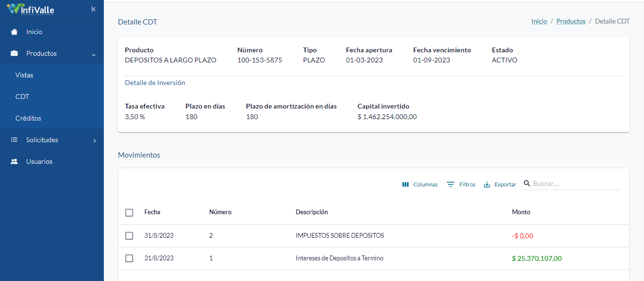This screenshot has height=281, width=644.
Task: Collapse the Productos menu chevron
Action: point(94,54)
